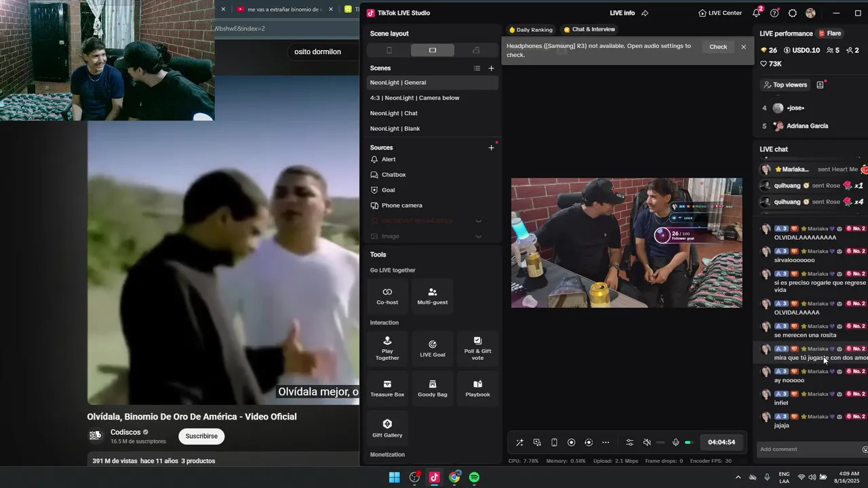Open Chrome from the taskbar

pos(454,477)
